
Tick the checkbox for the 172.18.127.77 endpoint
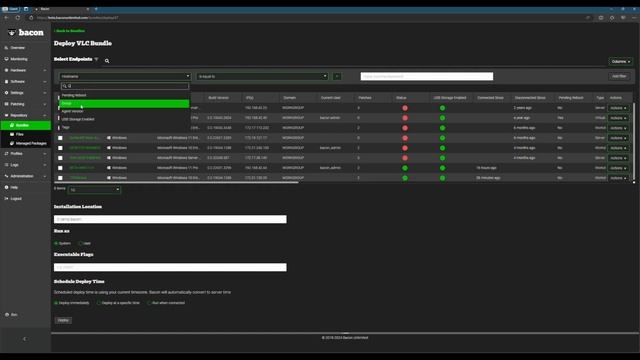pyautogui.click(x=60, y=138)
